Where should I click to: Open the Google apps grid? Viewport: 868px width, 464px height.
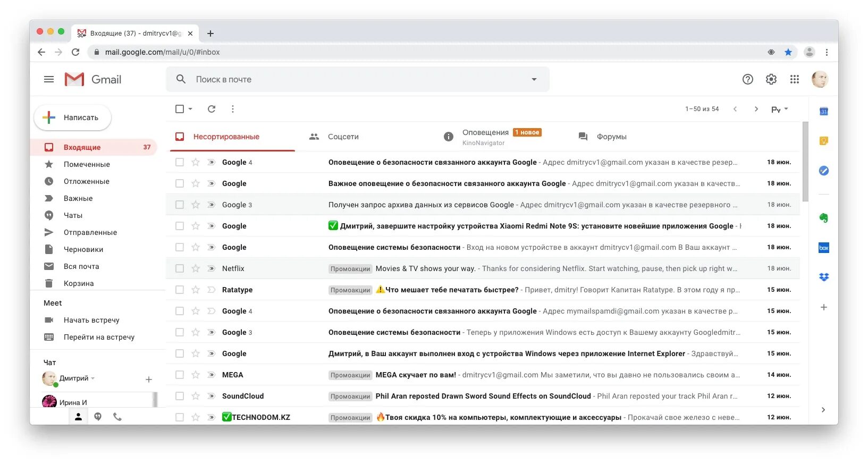point(795,79)
